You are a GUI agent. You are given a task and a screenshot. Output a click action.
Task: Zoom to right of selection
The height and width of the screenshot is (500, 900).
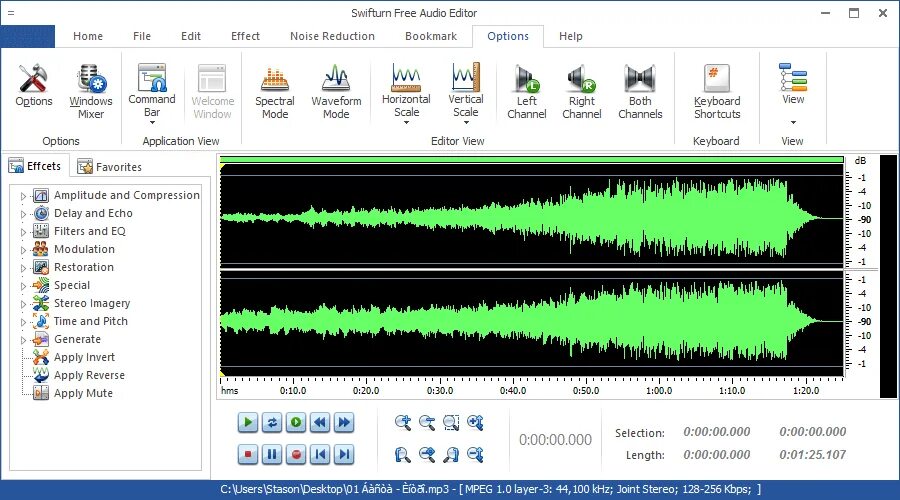point(451,455)
